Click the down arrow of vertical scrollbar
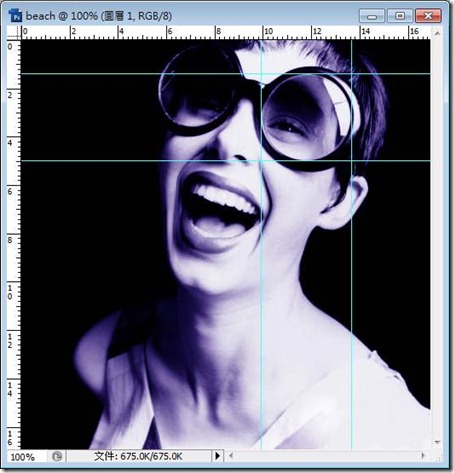The height and width of the screenshot is (473, 454). pos(437,442)
